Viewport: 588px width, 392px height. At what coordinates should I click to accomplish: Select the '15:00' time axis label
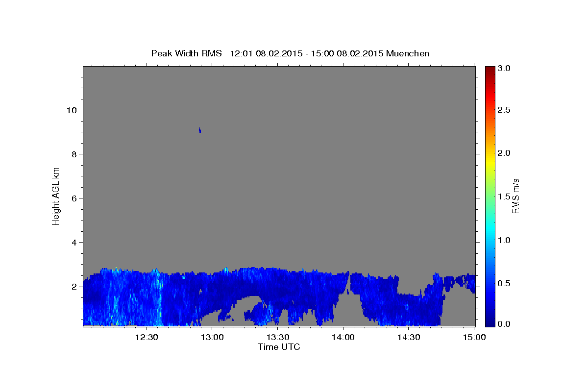click(474, 337)
